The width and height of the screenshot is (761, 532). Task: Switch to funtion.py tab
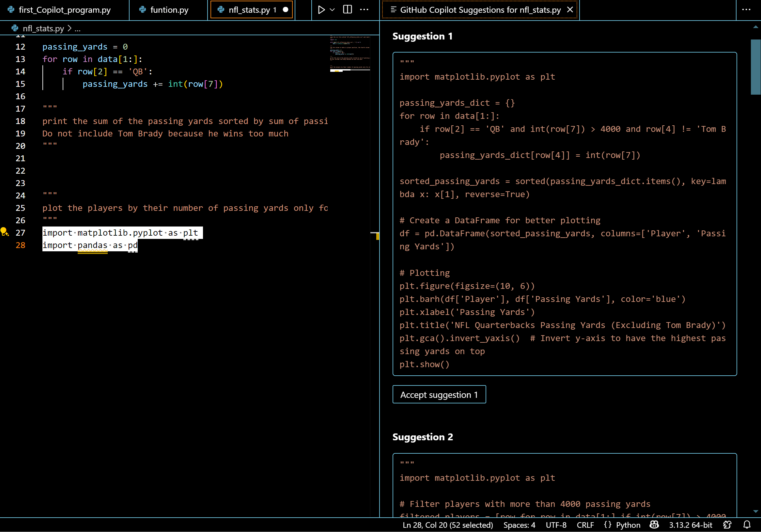click(169, 10)
